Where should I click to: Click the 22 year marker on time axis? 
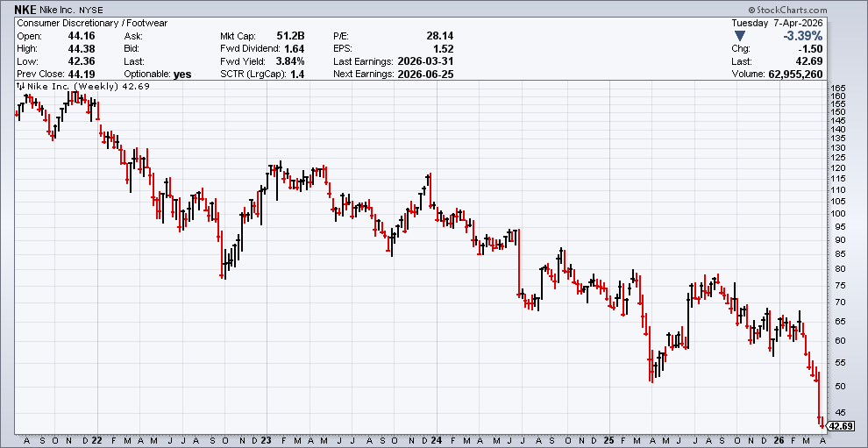click(x=98, y=440)
